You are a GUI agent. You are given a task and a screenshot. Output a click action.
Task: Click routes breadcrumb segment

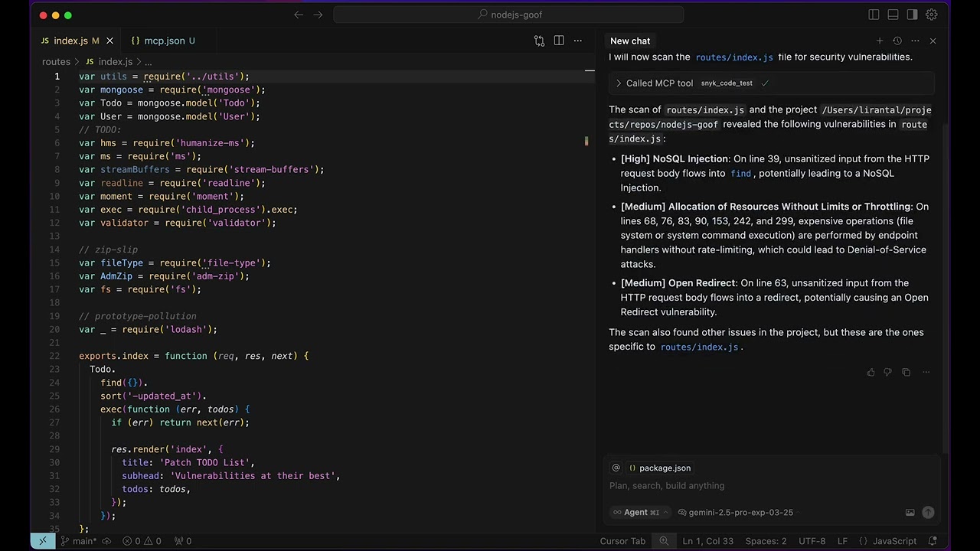pyautogui.click(x=56, y=62)
